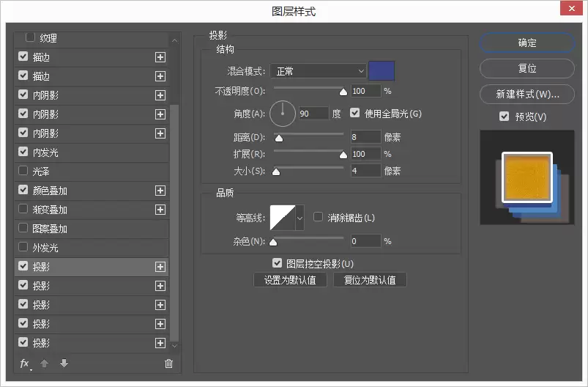Click the 距离 value input field

pyautogui.click(x=365, y=137)
